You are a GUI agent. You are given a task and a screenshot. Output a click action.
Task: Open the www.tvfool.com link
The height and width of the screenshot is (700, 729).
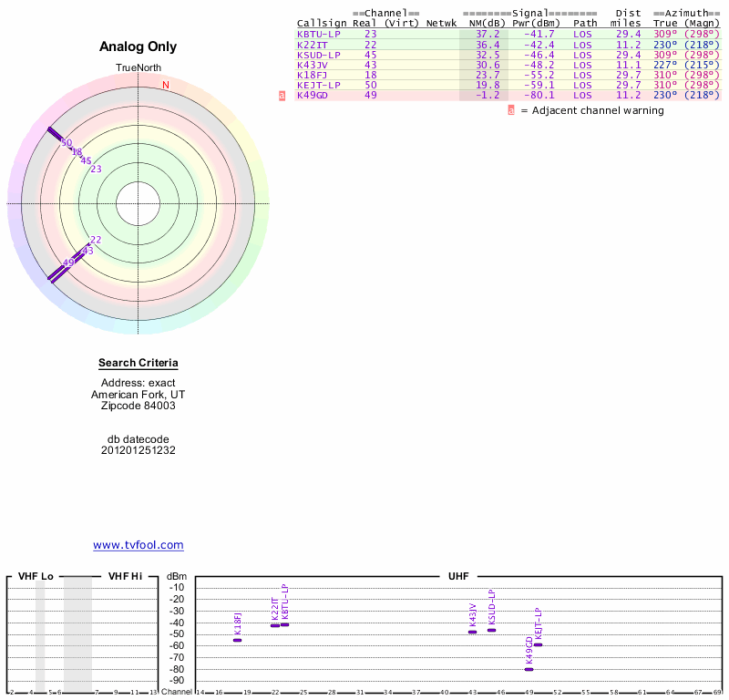coord(139,545)
